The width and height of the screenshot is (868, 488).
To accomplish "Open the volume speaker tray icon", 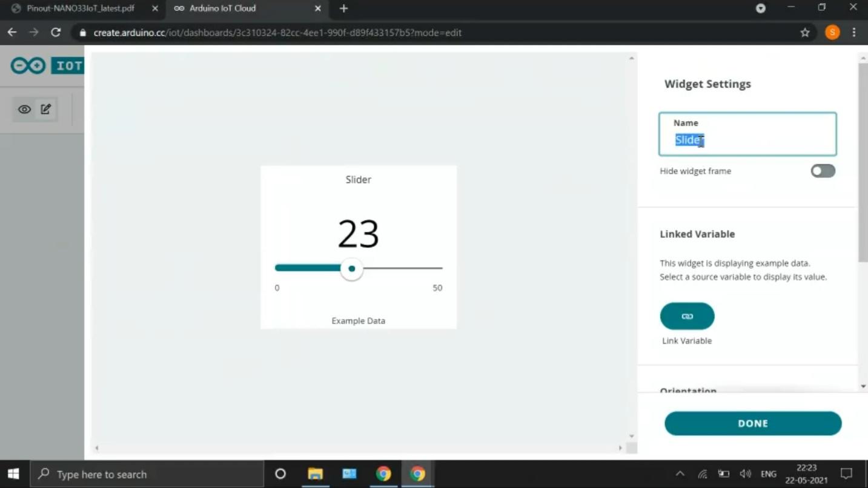I will 746,474.
